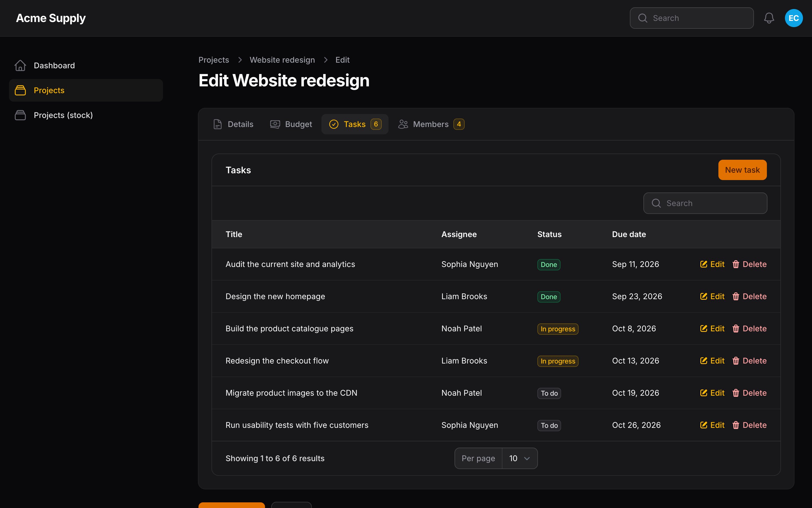Select the Tasks tab

(355, 124)
